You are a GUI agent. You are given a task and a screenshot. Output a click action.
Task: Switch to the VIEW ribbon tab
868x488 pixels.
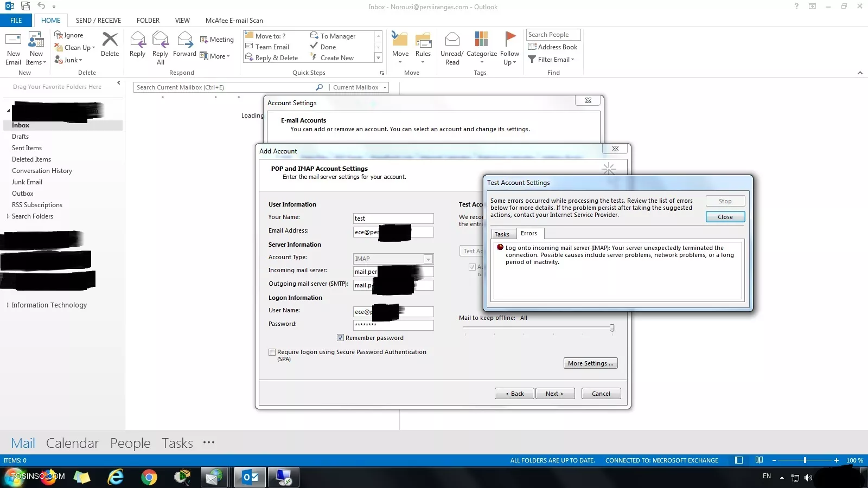tap(182, 21)
